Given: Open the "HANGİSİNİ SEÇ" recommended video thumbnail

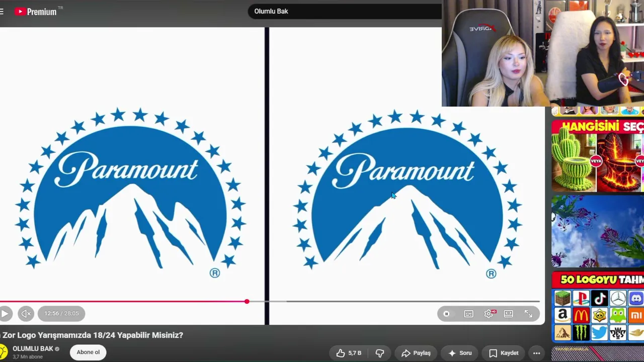Looking at the screenshot, I should pyautogui.click(x=598, y=156).
